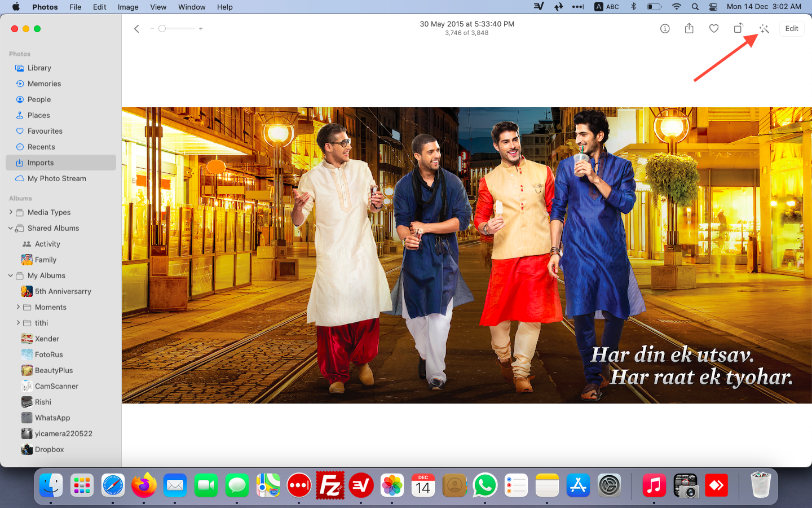Select the CamScanner album
The width and height of the screenshot is (812, 508).
pyautogui.click(x=61, y=386)
